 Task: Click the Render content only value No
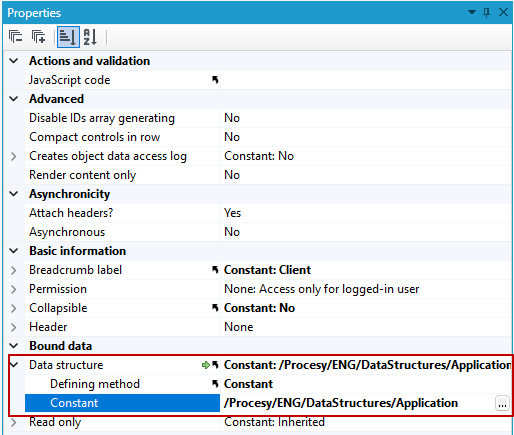point(232,175)
